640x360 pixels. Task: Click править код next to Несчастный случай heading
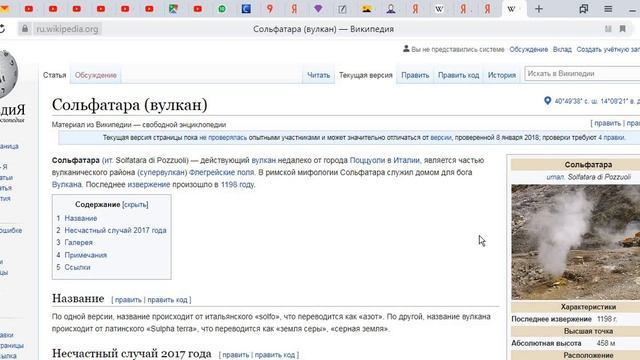tap(275, 355)
